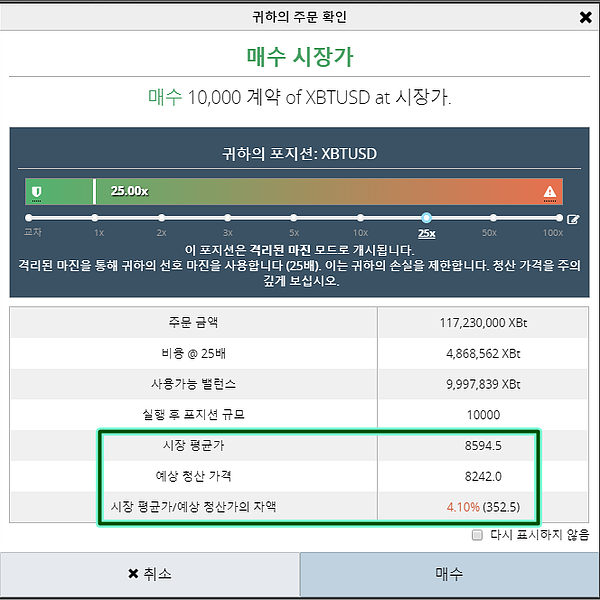Set leverage slider to 100x
This screenshot has height=600, width=600.
click(x=554, y=217)
